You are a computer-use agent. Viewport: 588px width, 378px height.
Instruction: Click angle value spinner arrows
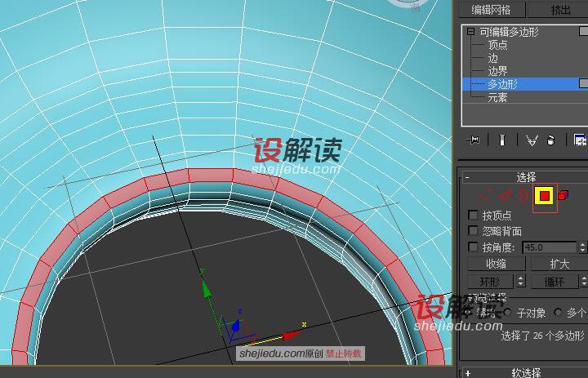pos(582,247)
